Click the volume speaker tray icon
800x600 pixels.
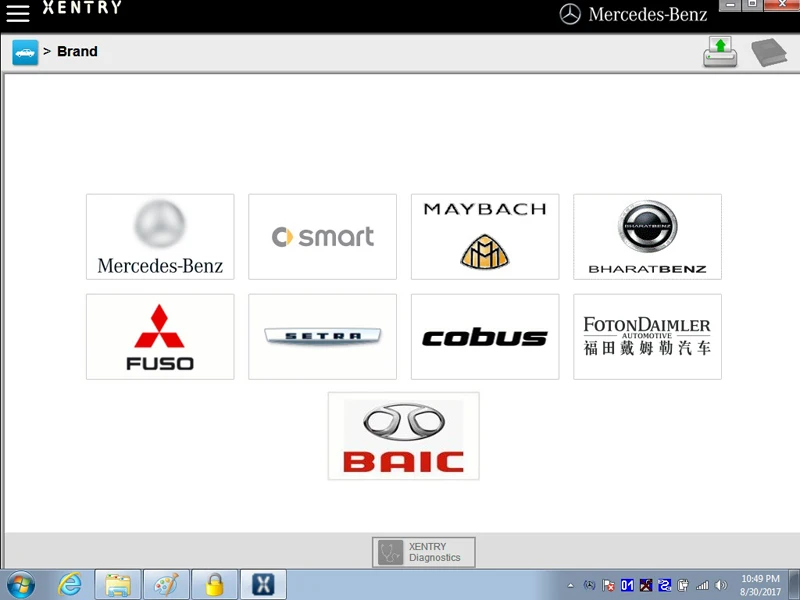coord(721,585)
